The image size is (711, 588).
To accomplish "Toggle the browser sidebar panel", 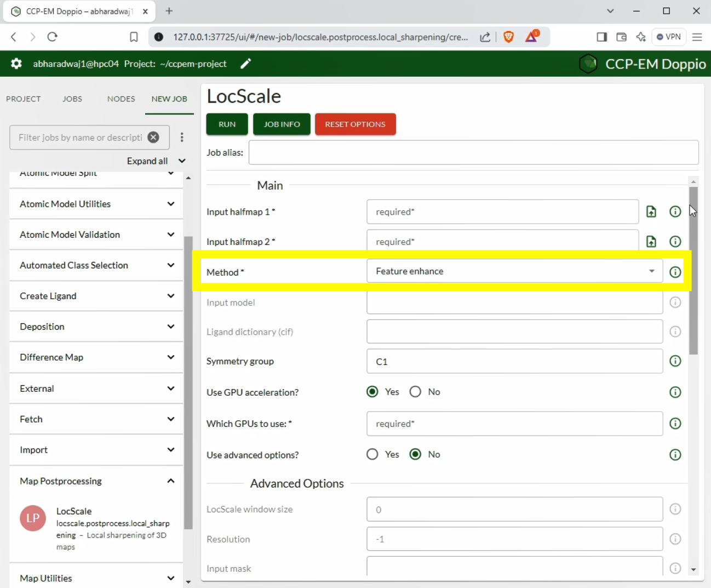I will tap(601, 37).
